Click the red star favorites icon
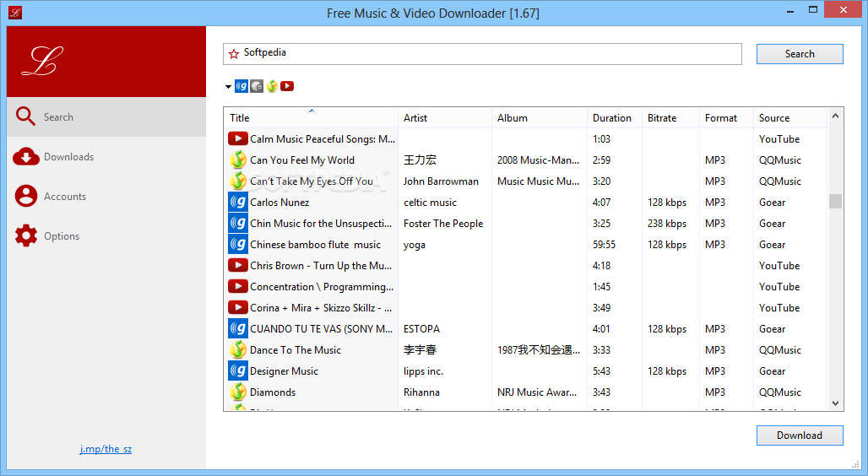 234,54
